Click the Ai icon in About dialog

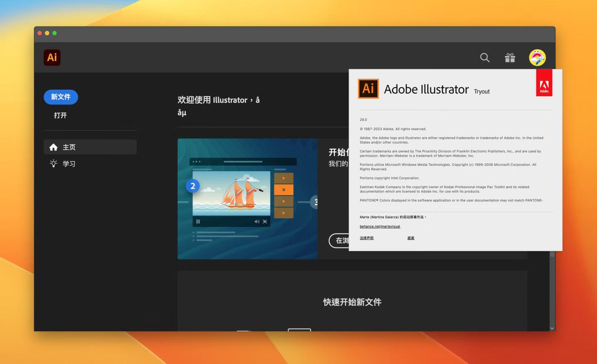[x=368, y=89]
